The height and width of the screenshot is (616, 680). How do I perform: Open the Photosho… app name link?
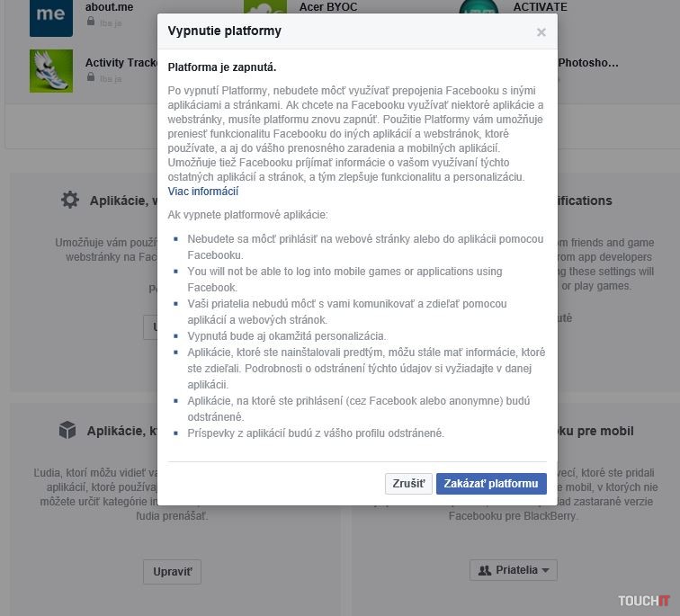point(588,63)
